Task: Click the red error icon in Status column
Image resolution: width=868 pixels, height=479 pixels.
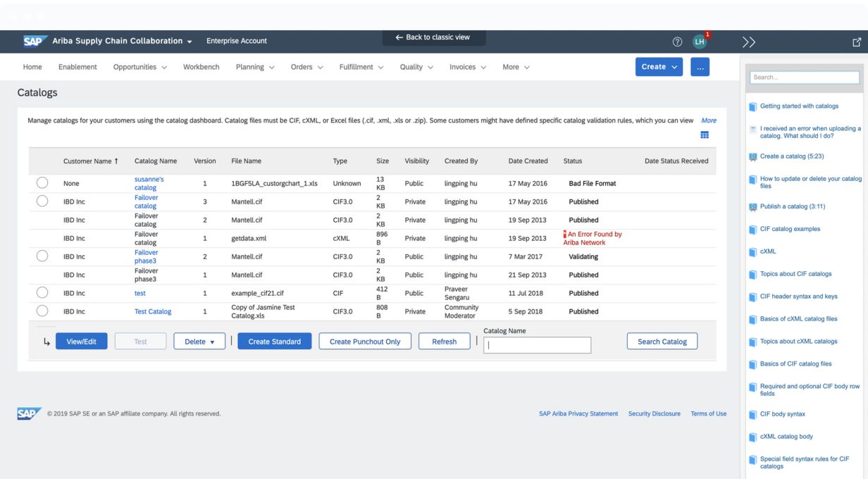Action: pos(565,235)
